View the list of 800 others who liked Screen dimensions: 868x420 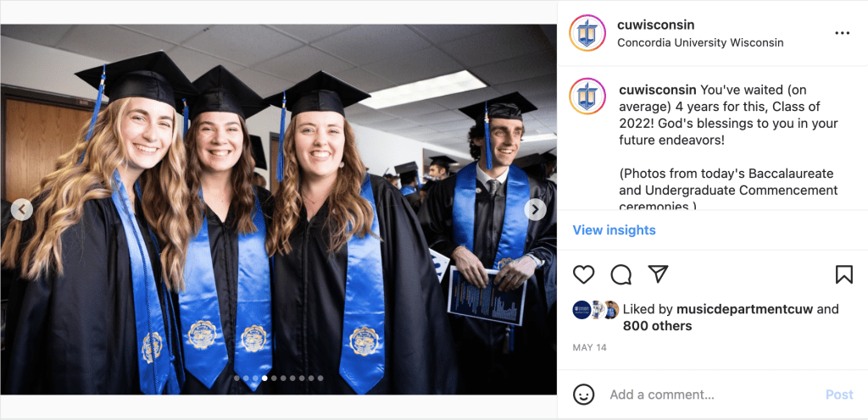tap(657, 326)
